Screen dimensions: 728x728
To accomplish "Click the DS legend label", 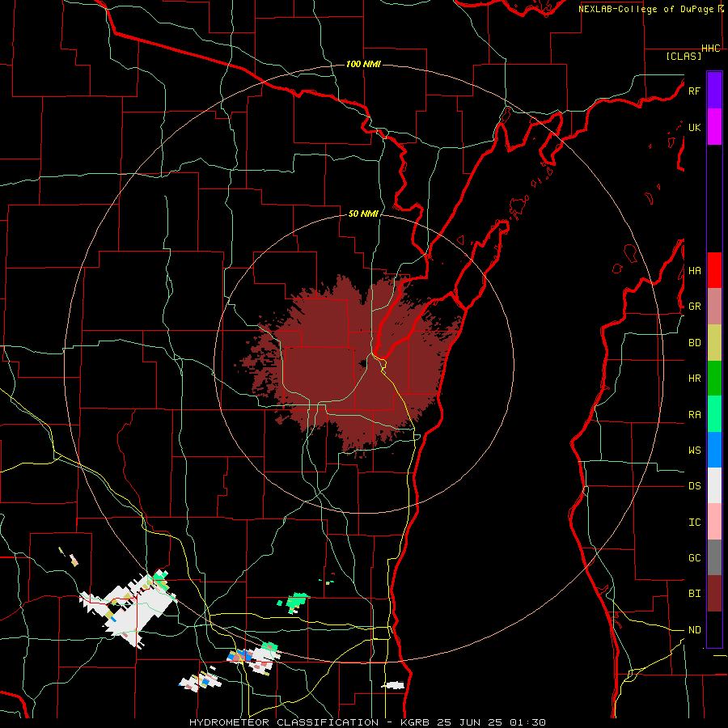I will (x=695, y=485).
